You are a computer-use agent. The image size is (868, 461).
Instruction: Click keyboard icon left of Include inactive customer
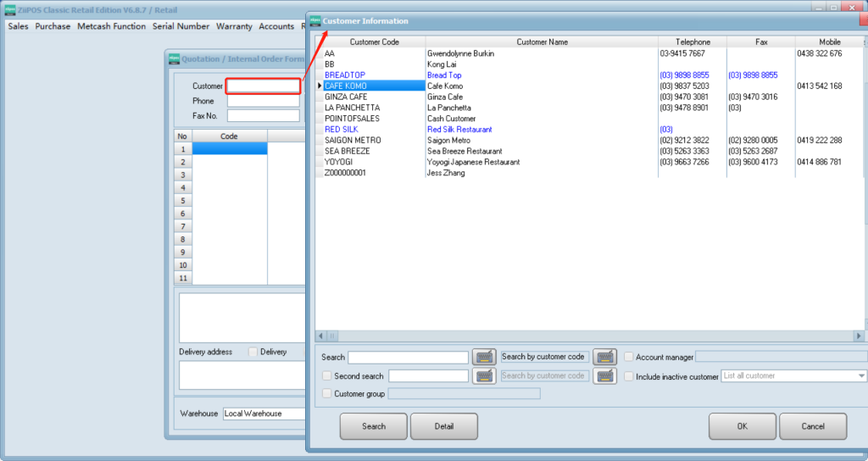coord(604,376)
